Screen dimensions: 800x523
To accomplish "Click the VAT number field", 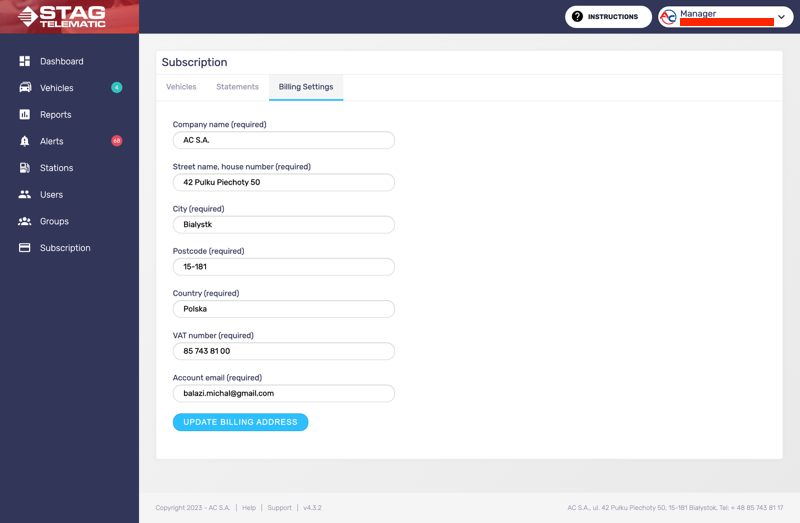I will coord(284,351).
